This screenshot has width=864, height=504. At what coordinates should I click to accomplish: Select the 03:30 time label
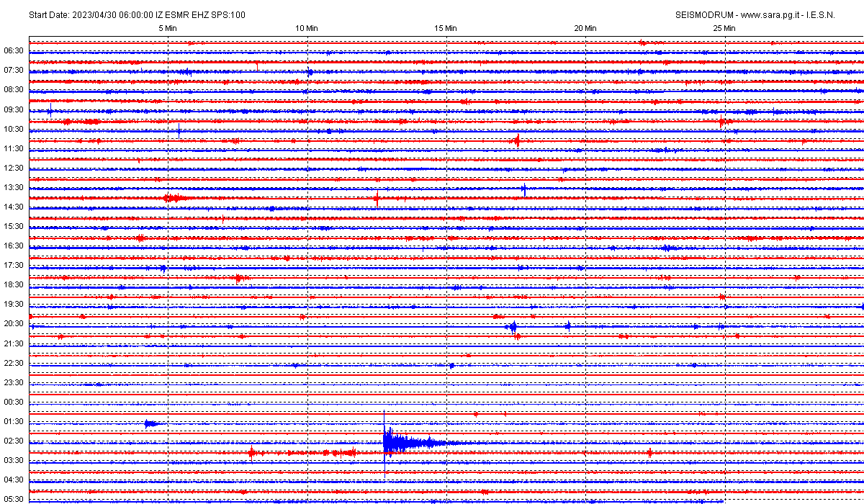click(x=14, y=461)
